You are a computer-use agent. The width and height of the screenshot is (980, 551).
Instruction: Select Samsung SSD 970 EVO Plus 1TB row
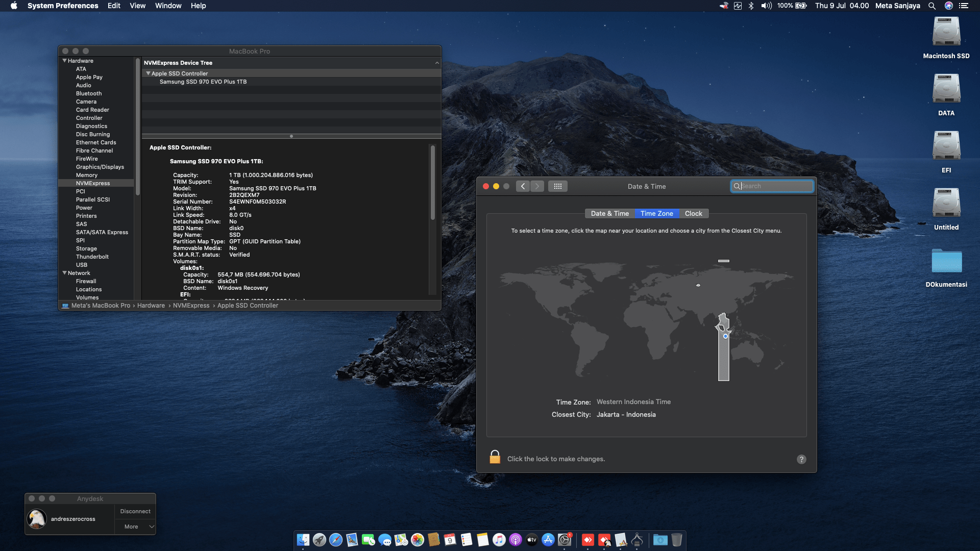coord(291,82)
